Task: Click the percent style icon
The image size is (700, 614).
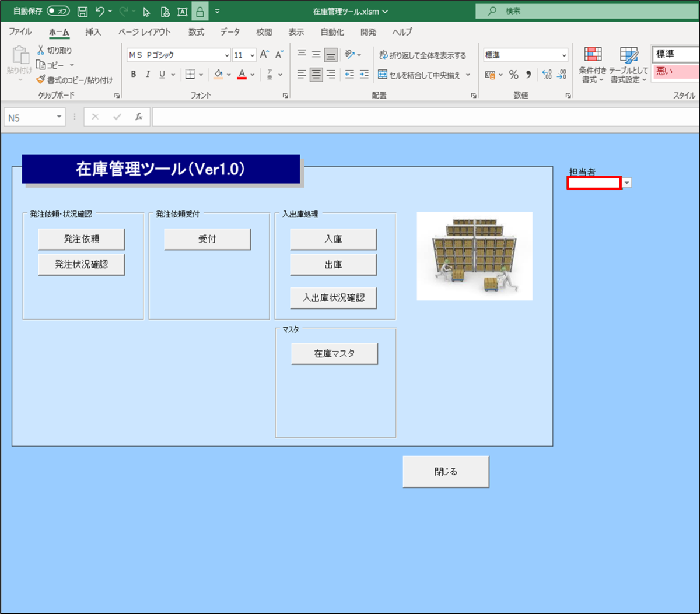Action: click(513, 75)
